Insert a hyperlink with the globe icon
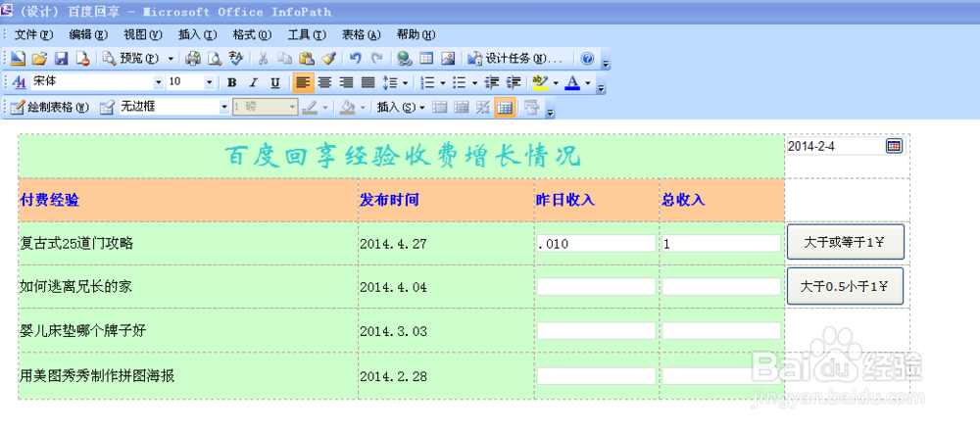Image resolution: width=980 pixels, height=431 pixels. pos(405,59)
